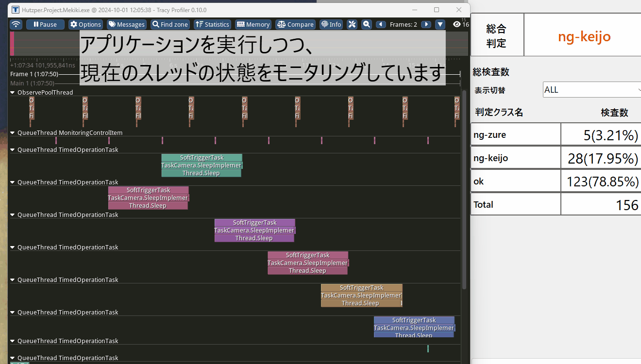Open the tools wrench icon button
This screenshot has width=641, height=364.
353,24
